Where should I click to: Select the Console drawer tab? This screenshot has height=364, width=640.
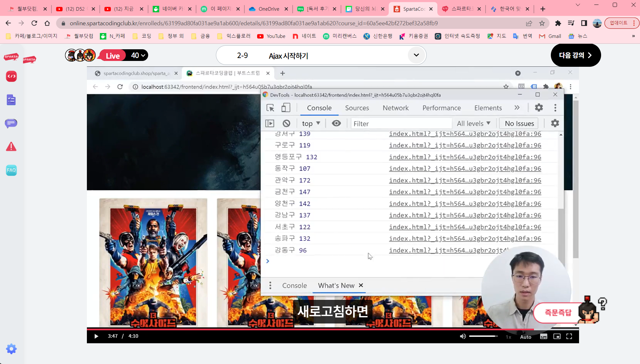coord(294,286)
